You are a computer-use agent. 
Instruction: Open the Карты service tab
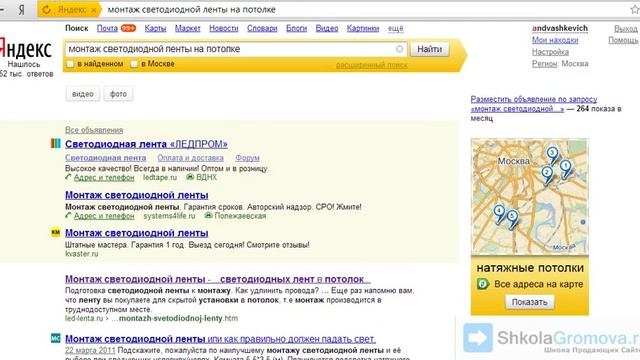[x=155, y=28]
